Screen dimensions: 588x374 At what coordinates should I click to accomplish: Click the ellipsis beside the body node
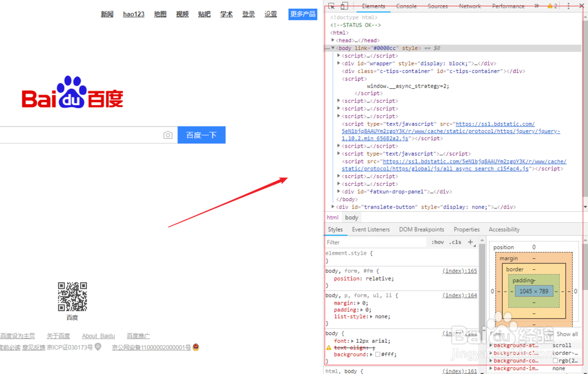pos(328,48)
